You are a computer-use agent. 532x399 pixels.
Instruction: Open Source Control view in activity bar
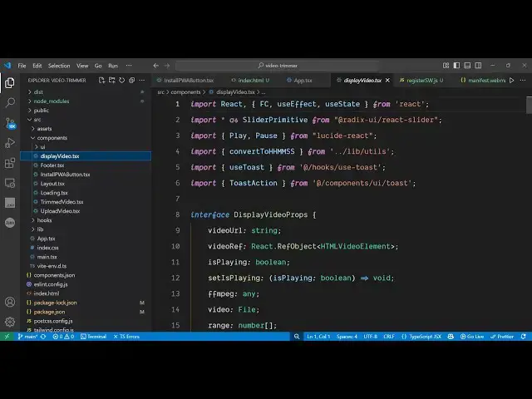tap(10, 123)
